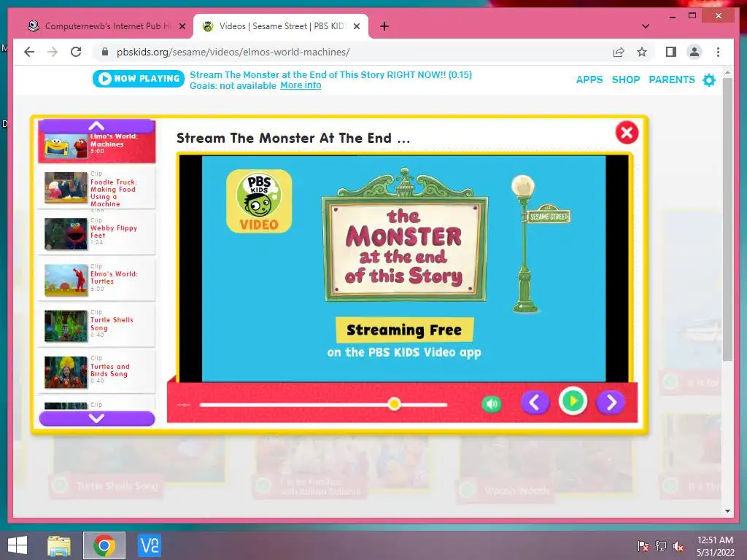Select the Foodie Truck: Making Food Using a Machine clip
Viewport: 747px width, 560px height.
(x=97, y=188)
